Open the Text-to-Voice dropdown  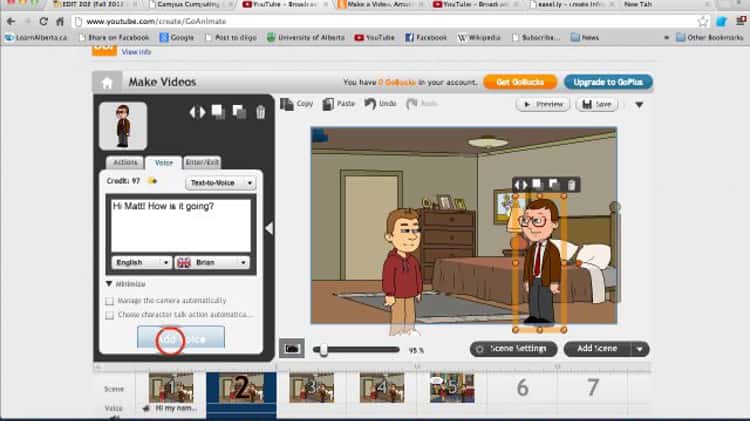pyautogui.click(x=221, y=183)
